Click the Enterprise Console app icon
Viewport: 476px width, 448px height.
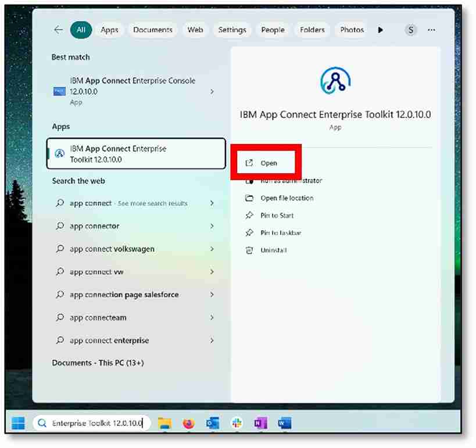59,91
